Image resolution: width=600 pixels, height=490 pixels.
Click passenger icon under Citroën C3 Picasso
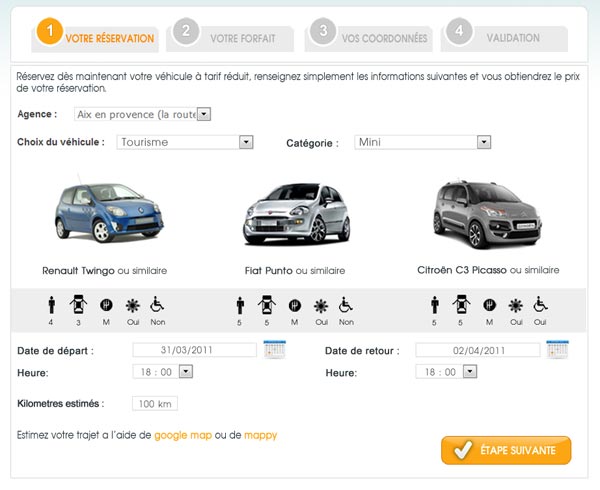tap(434, 305)
